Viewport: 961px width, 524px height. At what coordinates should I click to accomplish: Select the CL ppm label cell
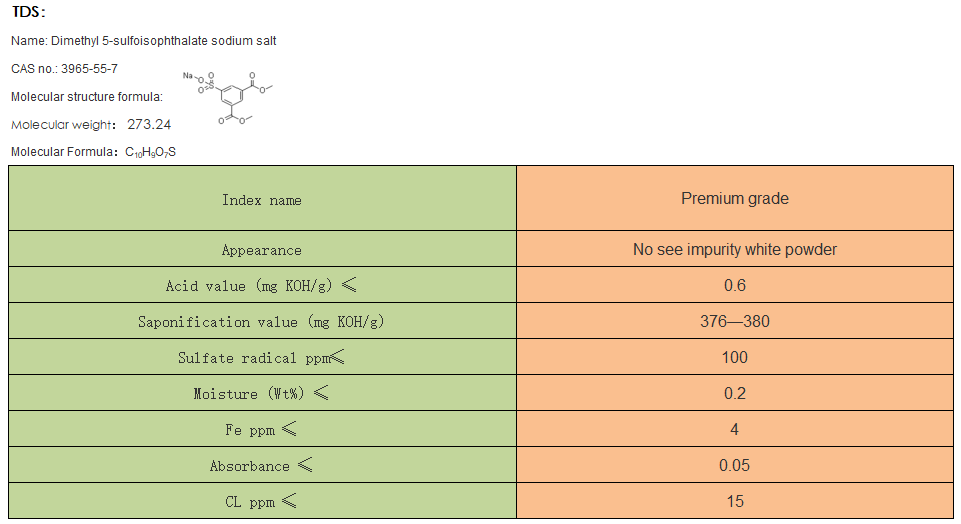pyautogui.click(x=262, y=502)
